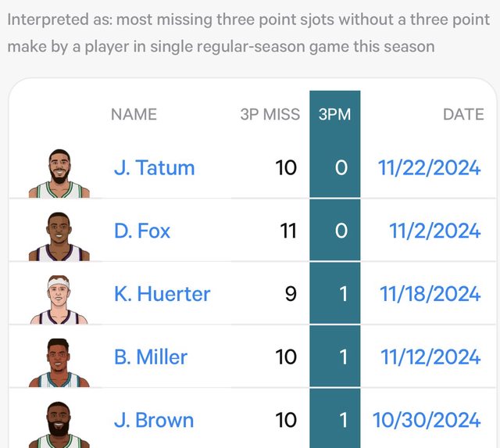Open the 10/30/2024 game link

(x=427, y=420)
